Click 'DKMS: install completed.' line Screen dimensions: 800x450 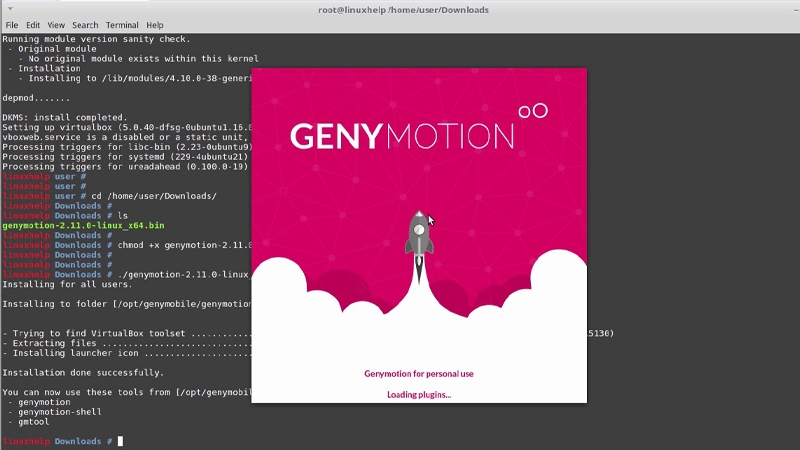click(x=65, y=117)
